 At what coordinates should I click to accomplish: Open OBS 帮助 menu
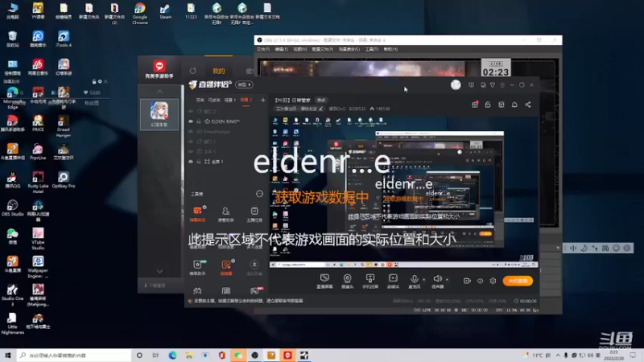pyautogui.click(x=390, y=49)
